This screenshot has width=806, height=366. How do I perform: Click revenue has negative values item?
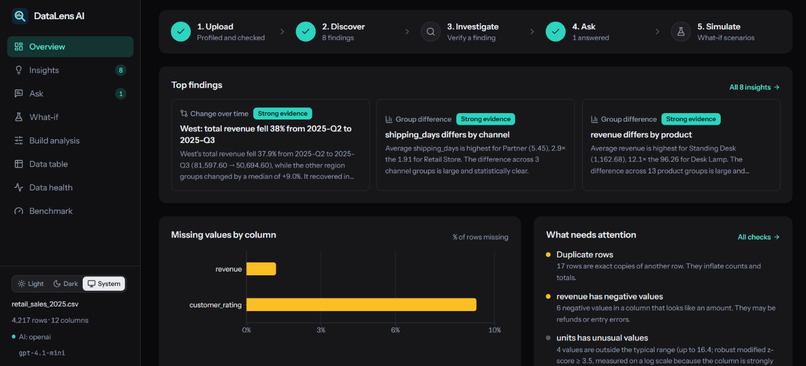coord(663,308)
